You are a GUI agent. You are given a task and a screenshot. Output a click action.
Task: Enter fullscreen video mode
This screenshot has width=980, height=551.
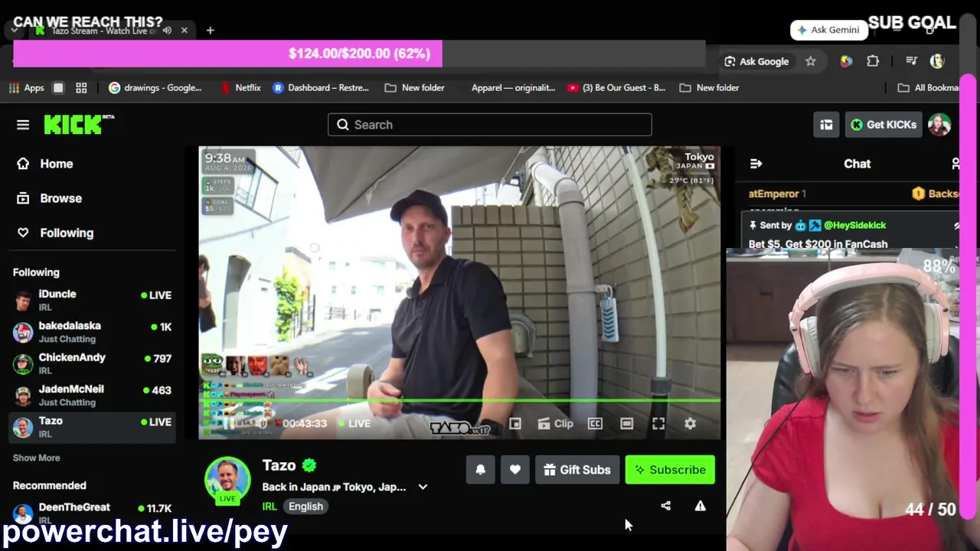(x=658, y=423)
